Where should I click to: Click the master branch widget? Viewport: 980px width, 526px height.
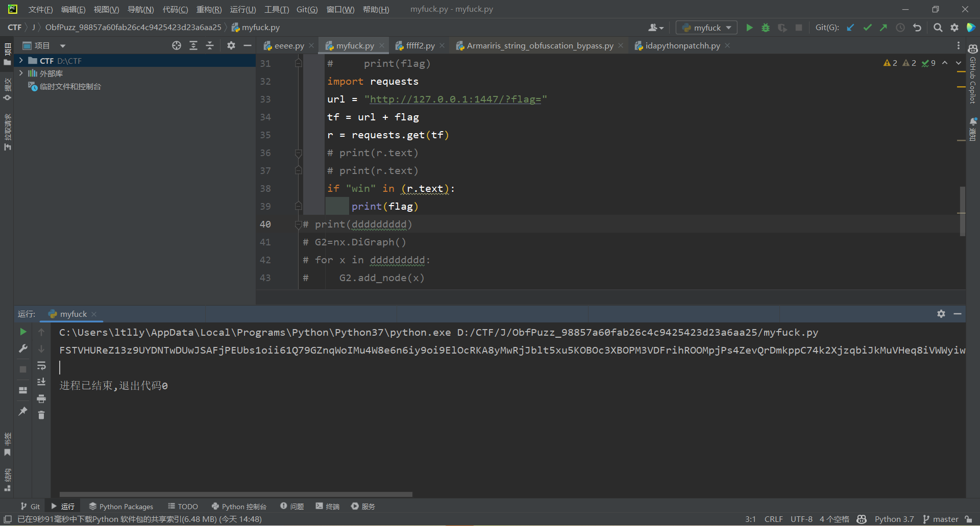point(940,519)
